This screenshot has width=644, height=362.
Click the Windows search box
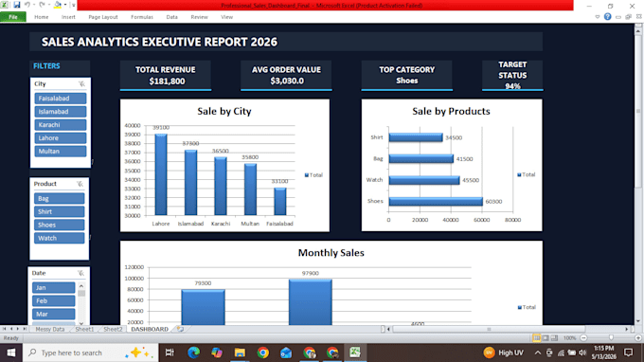(90, 353)
